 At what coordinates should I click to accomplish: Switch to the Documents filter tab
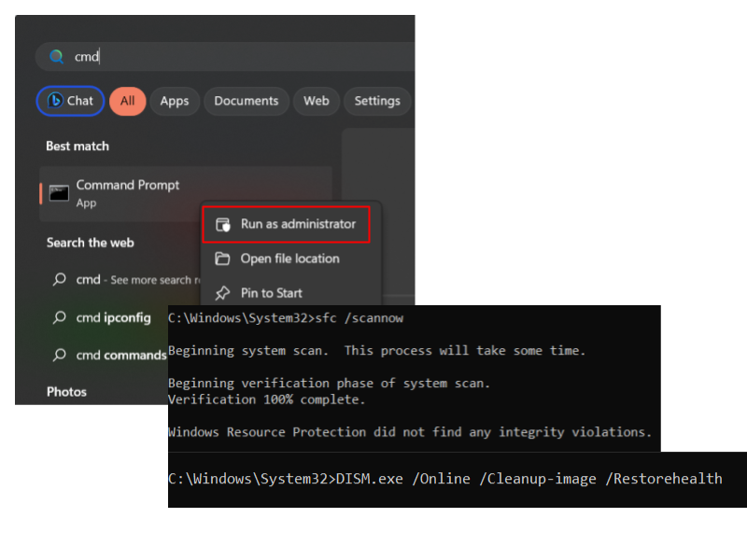pos(247,101)
